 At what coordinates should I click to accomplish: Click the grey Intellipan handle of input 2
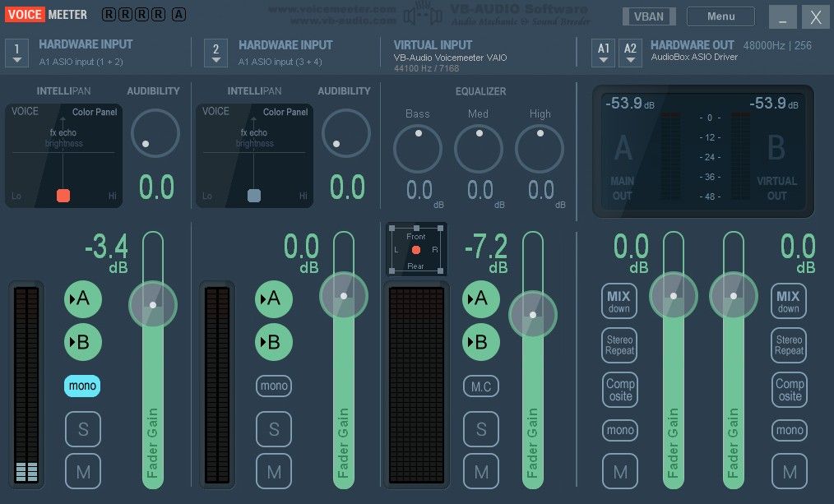(x=254, y=196)
